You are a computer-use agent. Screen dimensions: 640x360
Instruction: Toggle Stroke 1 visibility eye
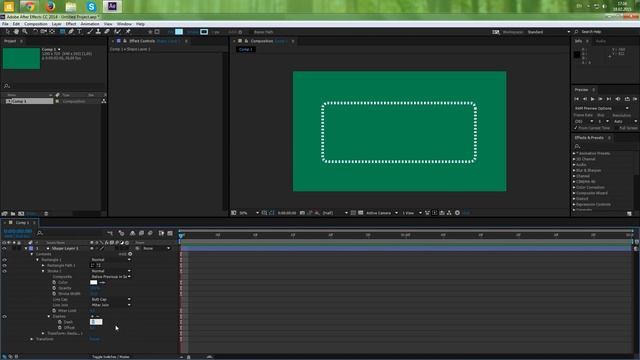(x=4, y=271)
